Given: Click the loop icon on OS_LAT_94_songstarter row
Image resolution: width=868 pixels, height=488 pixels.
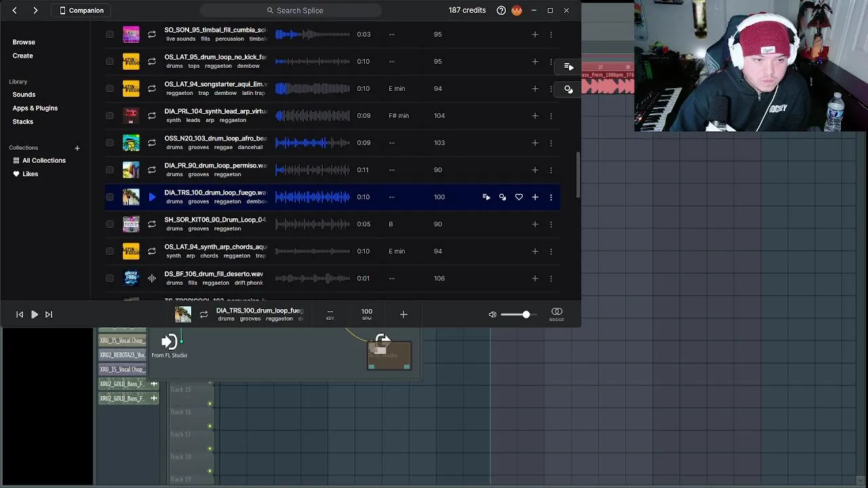Looking at the screenshot, I should pos(152,88).
